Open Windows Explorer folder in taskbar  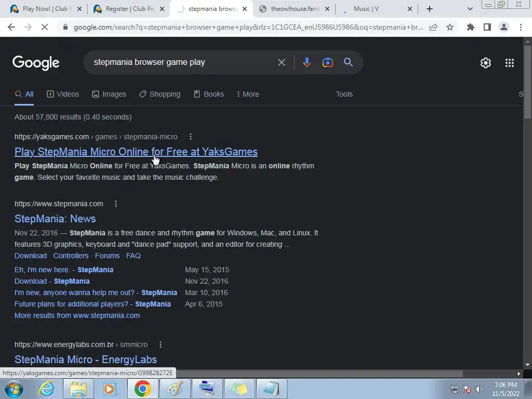pos(78,389)
